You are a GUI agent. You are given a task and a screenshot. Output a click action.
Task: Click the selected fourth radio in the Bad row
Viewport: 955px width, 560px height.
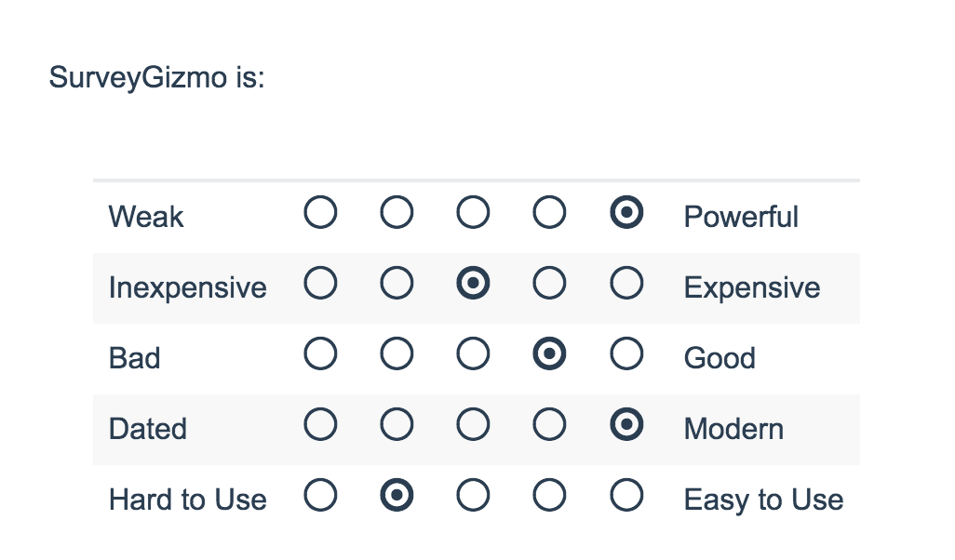tap(549, 354)
